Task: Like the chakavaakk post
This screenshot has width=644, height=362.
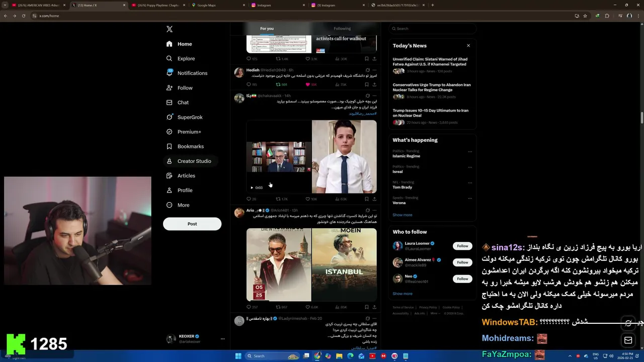Action: 307,199
